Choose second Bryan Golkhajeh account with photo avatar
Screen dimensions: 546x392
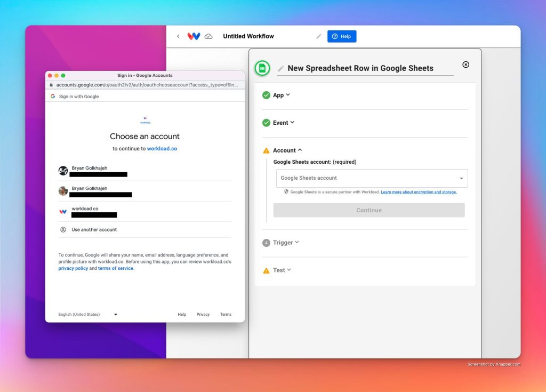point(145,191)
